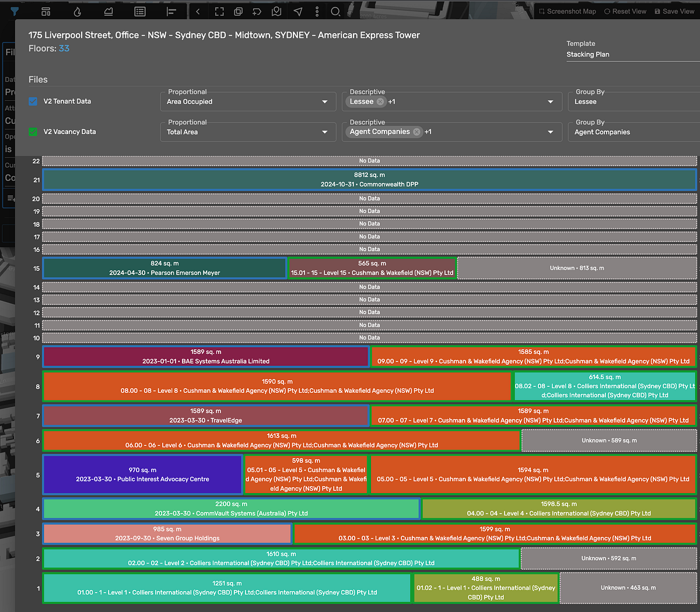Click Public Interest Advocacy Centre block
The height and width of the screenshot is (612, 700).
[142, 474]
